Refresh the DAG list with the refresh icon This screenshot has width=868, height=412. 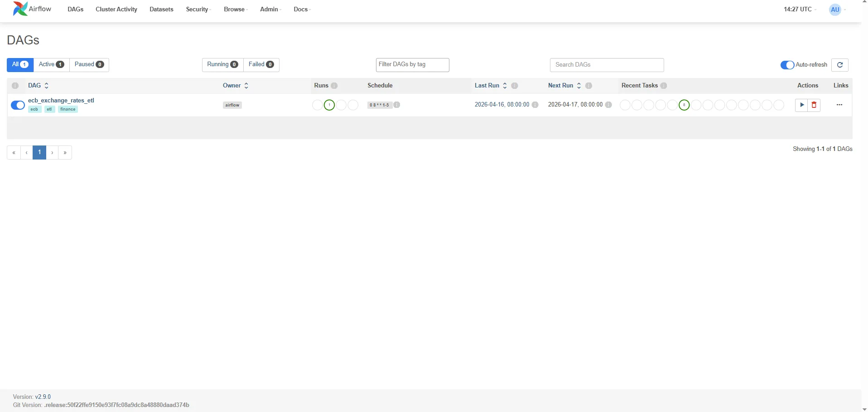tap(841, 65)
